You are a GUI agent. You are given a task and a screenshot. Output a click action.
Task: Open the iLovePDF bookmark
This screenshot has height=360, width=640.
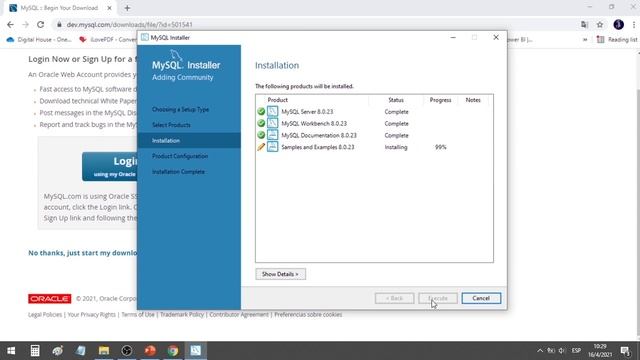tap(108, 40)
